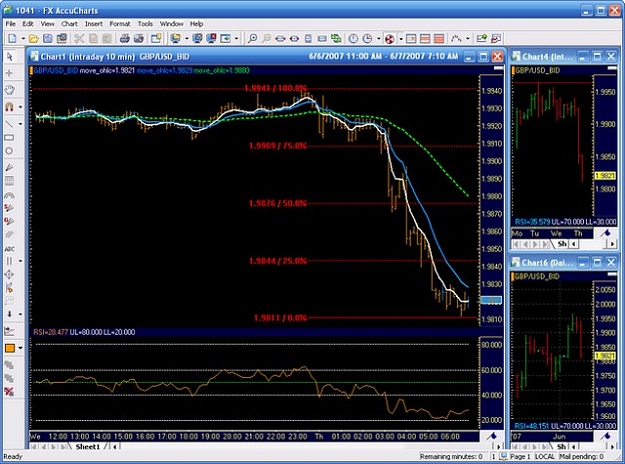Select the grid retracement tool
The height and width of the screenshot is (464, 625).
coord(9,181)
